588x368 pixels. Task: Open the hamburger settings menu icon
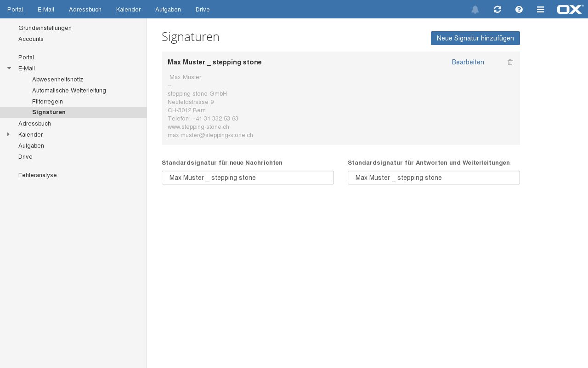pyautogui.click(x=541, y=10)
